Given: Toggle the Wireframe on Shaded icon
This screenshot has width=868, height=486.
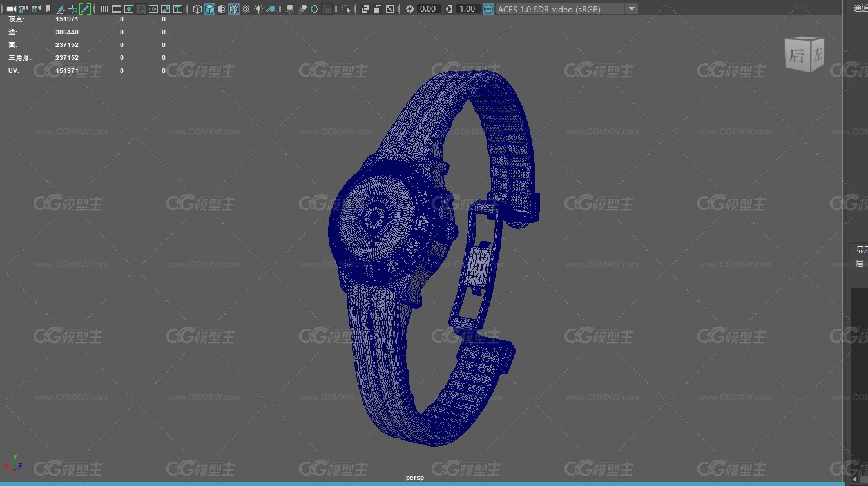Looking at the screenshot, I should pos(234,9).
